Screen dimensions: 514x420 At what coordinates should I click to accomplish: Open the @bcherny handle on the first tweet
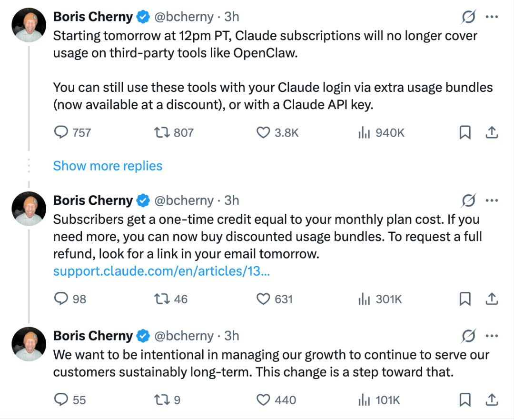point(184,17)
